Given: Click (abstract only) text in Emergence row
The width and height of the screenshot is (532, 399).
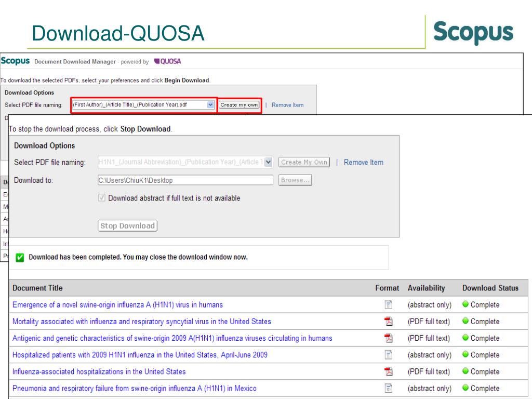Looking at the screenshot, I should tap(430, 304).
